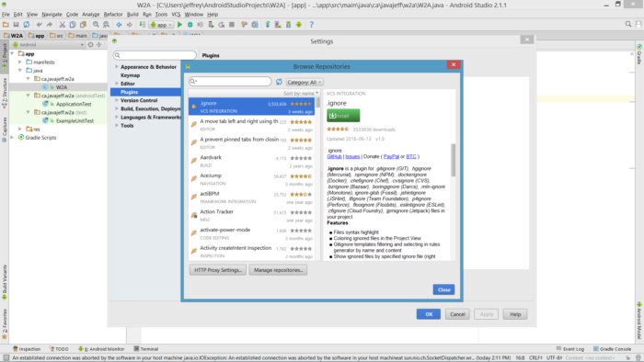The image size is (644, 362).
Task: Expand the res folder in tree
Action: pyautogui.click(x=20, y=129)
